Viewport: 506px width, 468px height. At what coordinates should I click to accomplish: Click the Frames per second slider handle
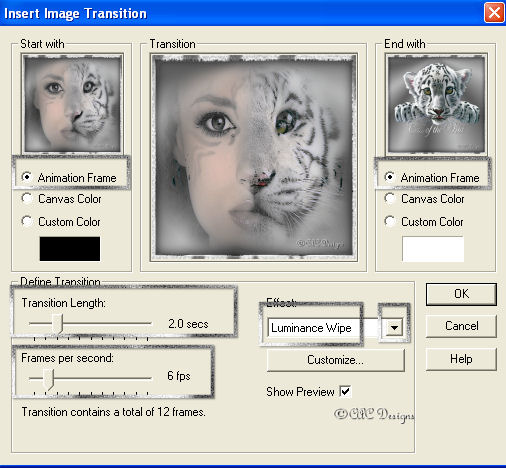point(48,379)
